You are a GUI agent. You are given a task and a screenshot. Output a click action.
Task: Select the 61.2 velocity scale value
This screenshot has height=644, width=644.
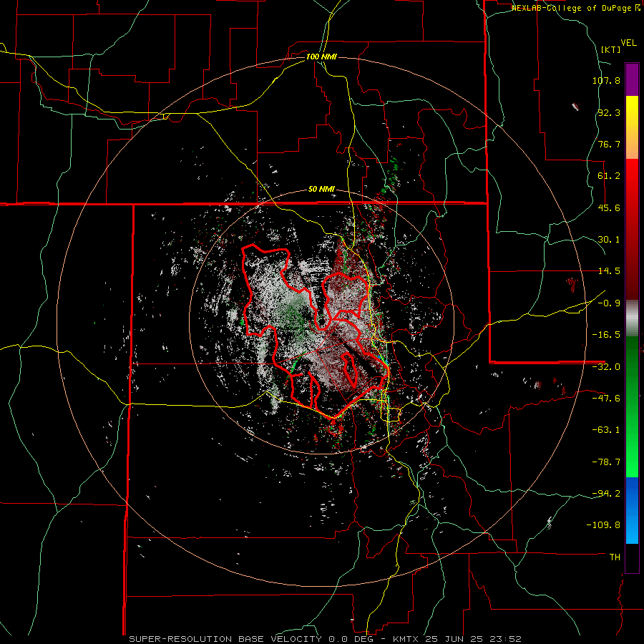click(x=609, y=176)
